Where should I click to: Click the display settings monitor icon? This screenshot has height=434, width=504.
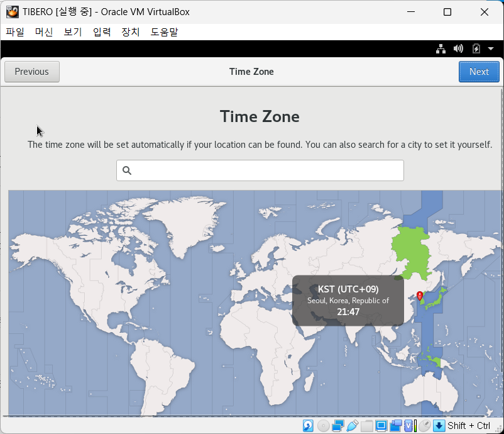click(x=381, y=426)
